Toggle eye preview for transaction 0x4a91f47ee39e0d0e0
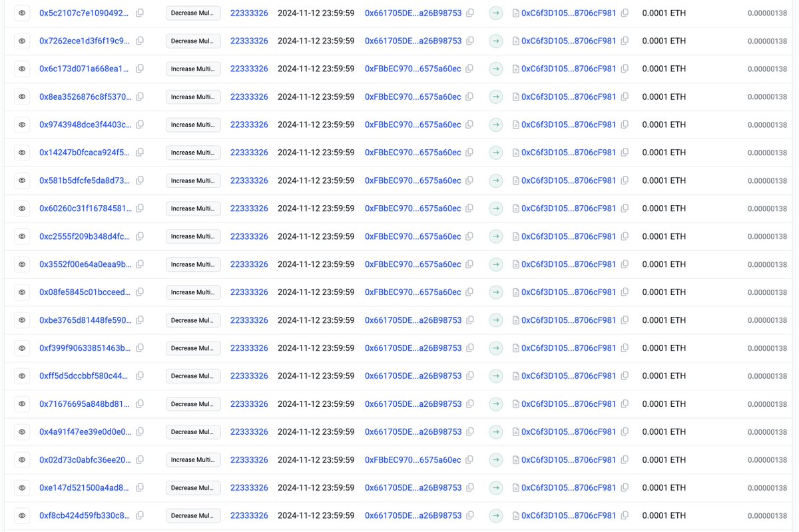Image resolution: width=799 pixels, height=532 pixels. [22, 432]
